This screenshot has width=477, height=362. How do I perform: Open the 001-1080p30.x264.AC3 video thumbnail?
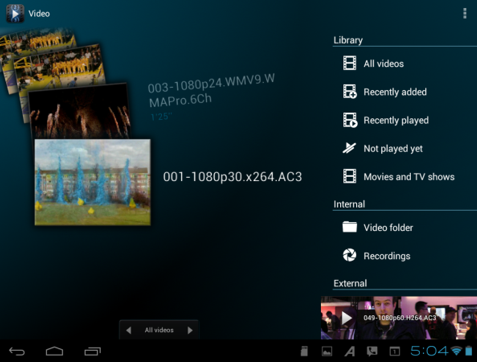[93, 182]
